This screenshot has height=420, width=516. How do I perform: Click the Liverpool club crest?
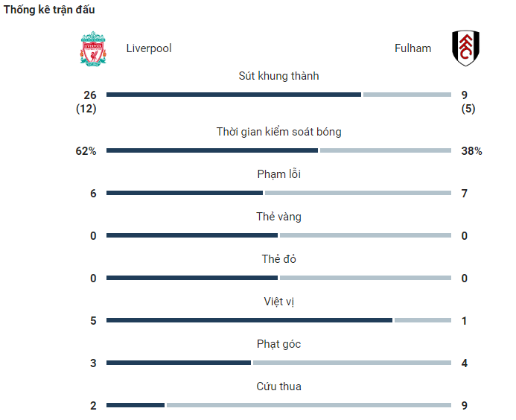coord(94,48)
